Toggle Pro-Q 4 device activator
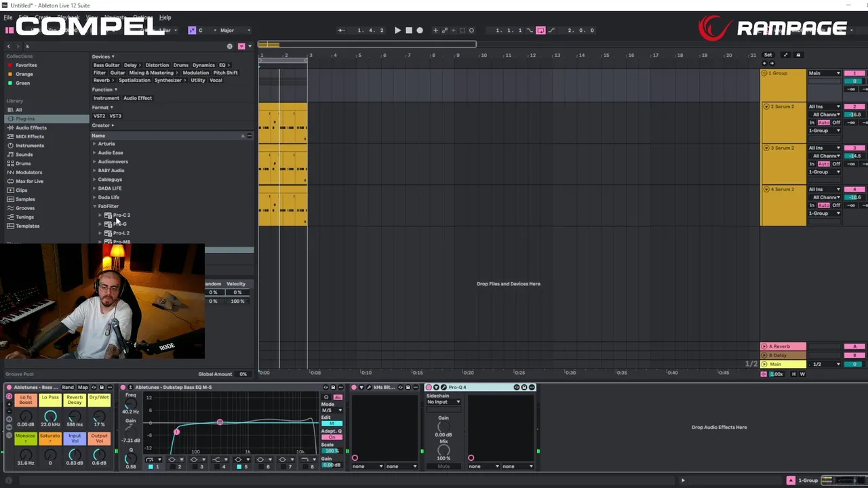The image size is (868, 488). tap(429, 387)
